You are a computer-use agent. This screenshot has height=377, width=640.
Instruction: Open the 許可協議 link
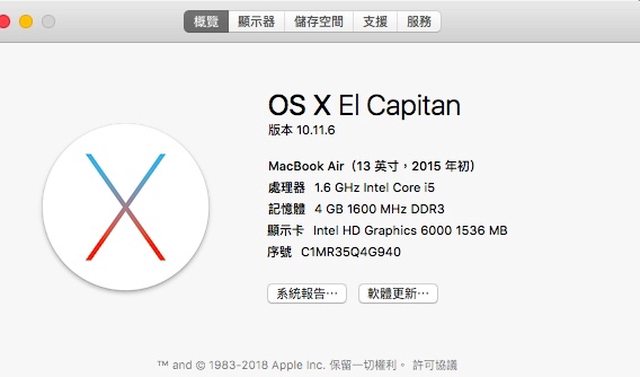click(435, 365)
